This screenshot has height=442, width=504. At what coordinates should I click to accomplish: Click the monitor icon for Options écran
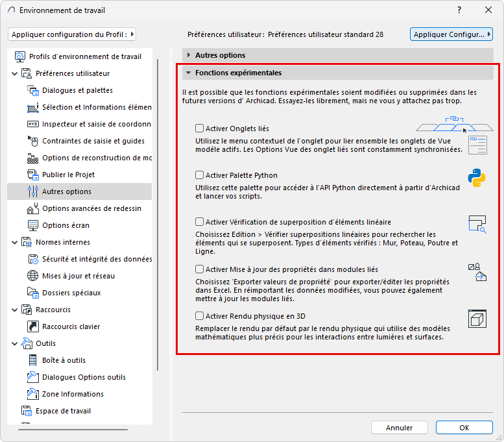pos(33,225)
